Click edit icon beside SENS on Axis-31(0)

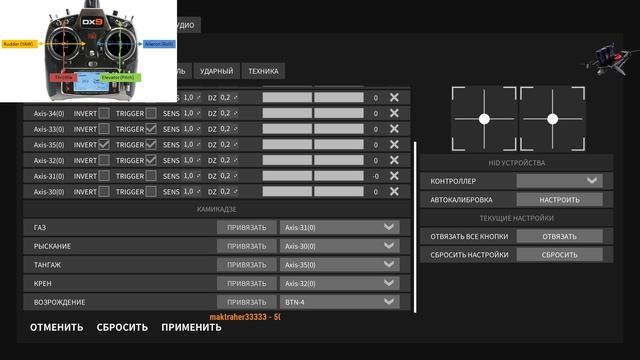[x=198, y=176]
